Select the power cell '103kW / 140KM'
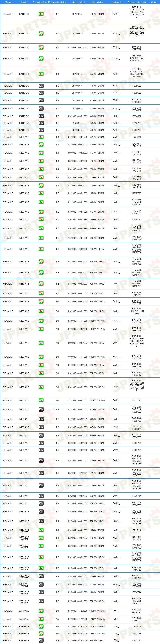The width and height of the screenshot is (160, 644). [97, 400]
